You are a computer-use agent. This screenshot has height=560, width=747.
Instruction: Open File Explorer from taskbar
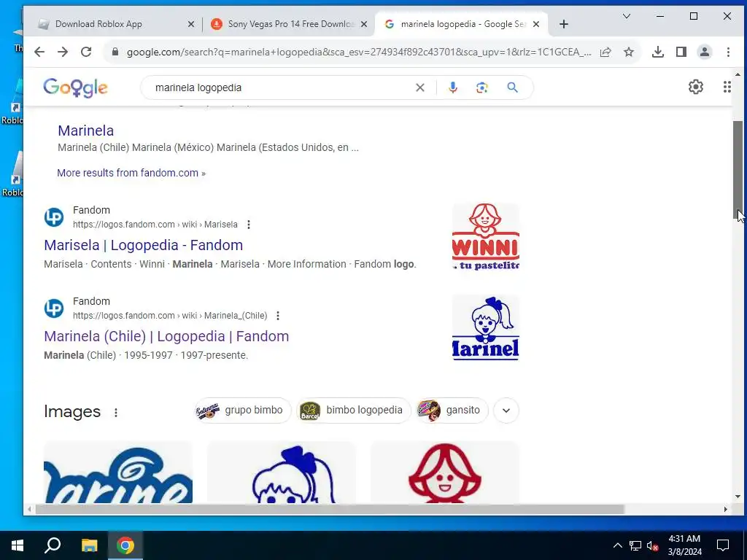[89, 545]
